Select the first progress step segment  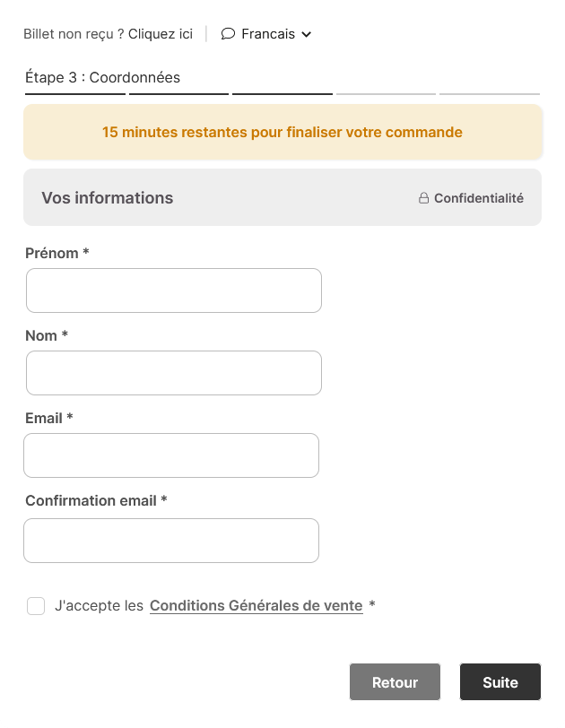coord(75,93)
